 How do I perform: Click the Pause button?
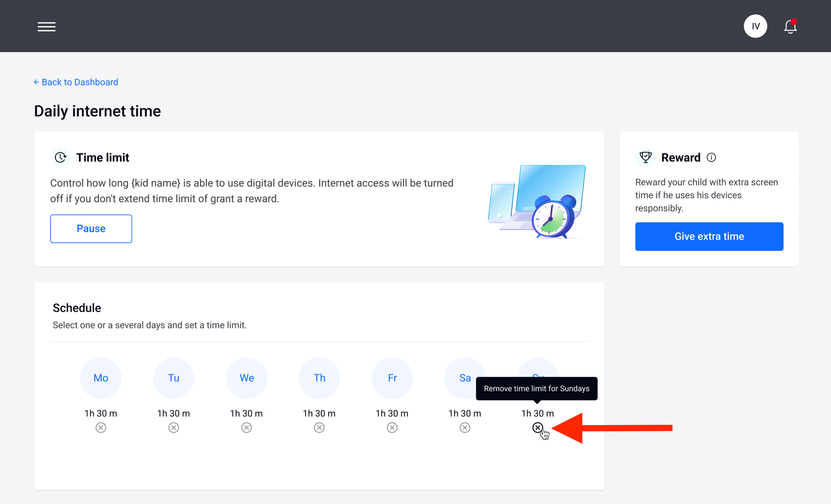pyautogui.click(x=91, y=228)
